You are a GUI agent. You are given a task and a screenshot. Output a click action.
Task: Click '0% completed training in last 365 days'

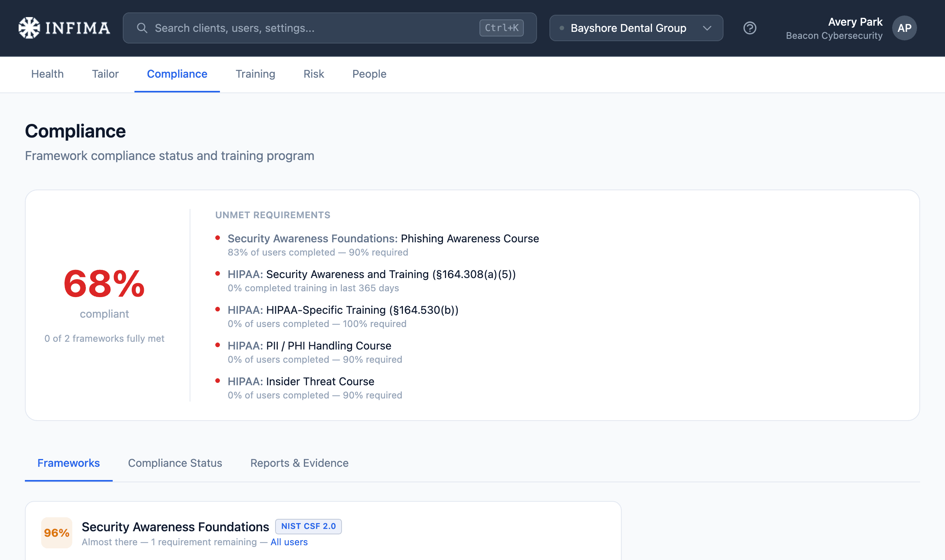tap(313, 288)
